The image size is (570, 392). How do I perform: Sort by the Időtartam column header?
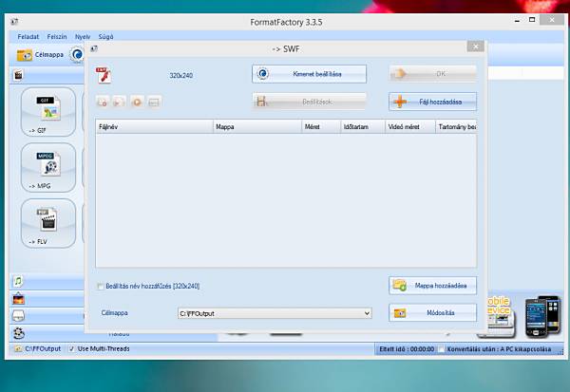(363, 127)
